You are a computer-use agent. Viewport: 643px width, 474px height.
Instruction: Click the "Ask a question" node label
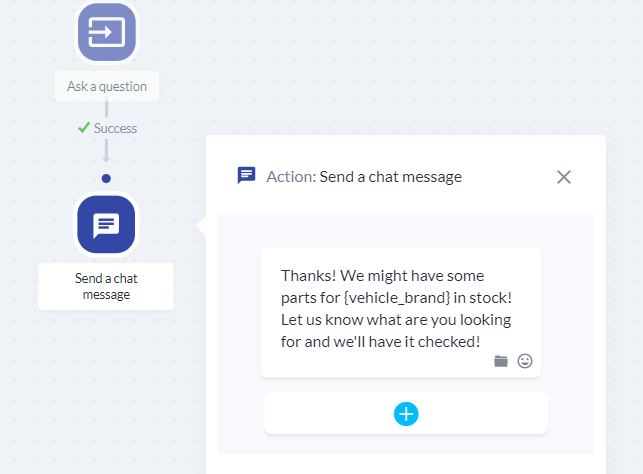coord(107,86)
